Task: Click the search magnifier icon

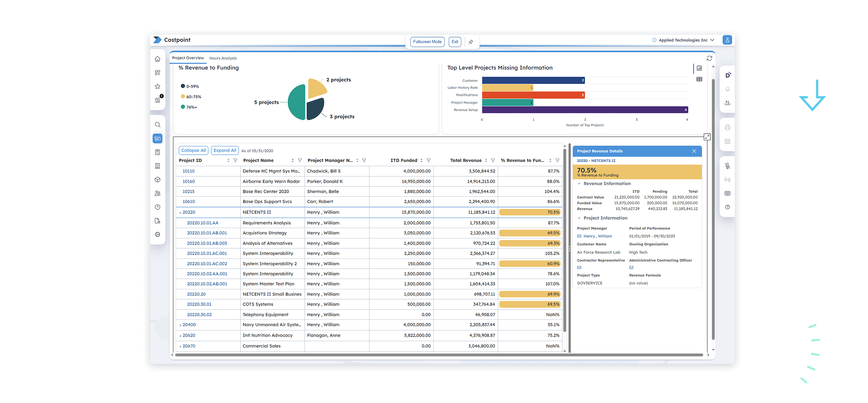Action: [x=157, y=125]
